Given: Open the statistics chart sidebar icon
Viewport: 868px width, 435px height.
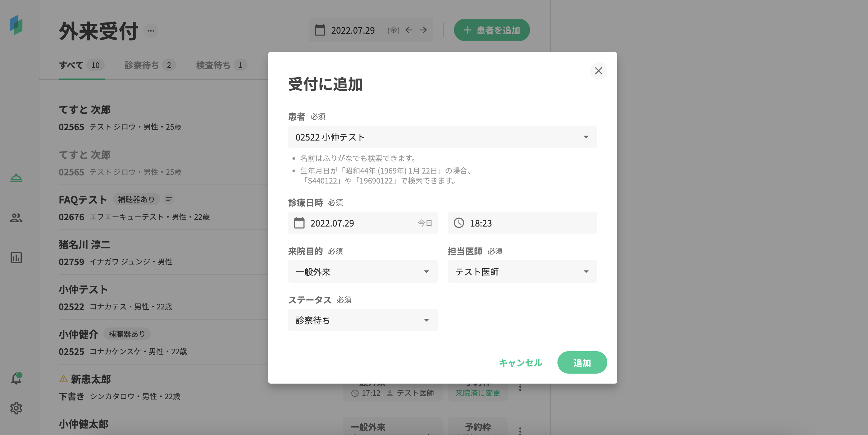Looking at the screenshot, I should (x=16, y=258).
